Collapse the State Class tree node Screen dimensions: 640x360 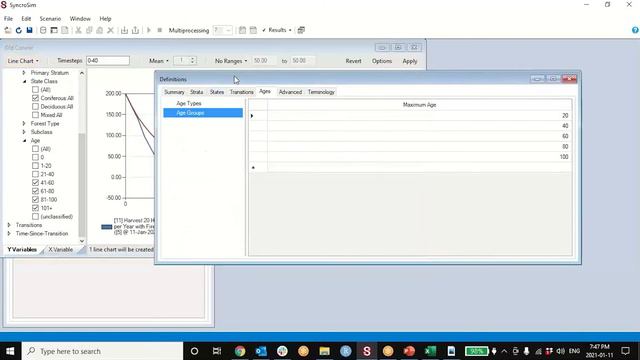[24, 81]
